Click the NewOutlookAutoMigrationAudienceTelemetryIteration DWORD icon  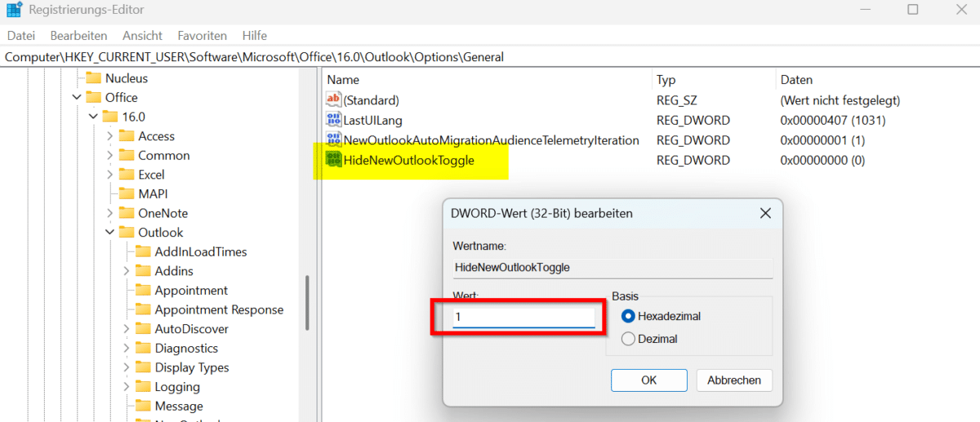[333, 140]
